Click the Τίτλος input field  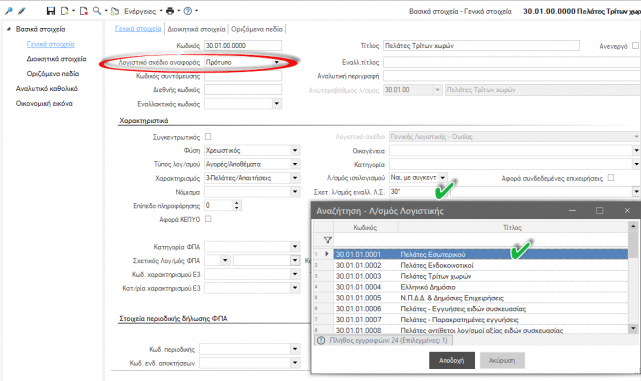[481, 45]
